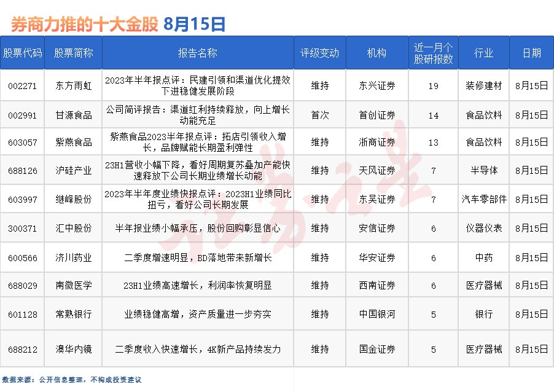Click institution 安信证券
Viewport: 554px width, 392px height.
click(x=377, y=228)
